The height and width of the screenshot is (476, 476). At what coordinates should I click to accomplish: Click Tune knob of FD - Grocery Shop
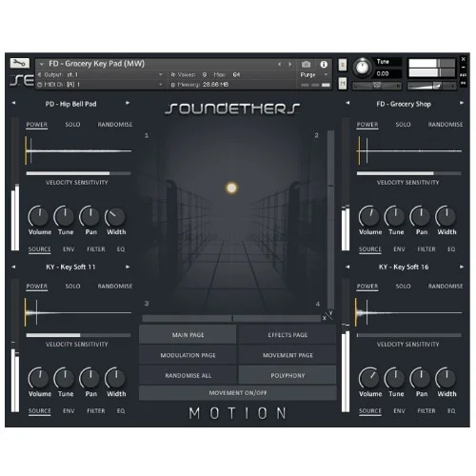pos(395,216)
